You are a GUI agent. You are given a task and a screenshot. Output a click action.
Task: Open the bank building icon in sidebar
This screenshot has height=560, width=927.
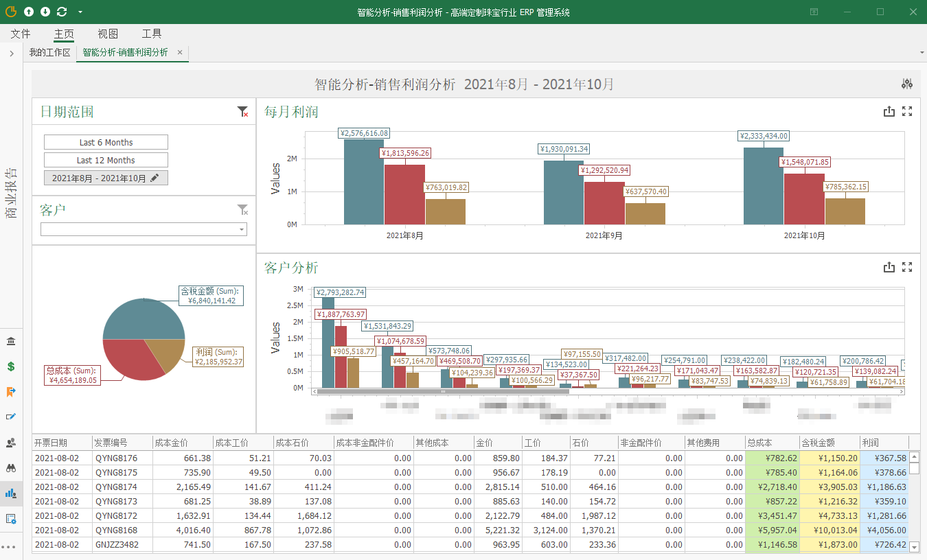click(11, 342)
